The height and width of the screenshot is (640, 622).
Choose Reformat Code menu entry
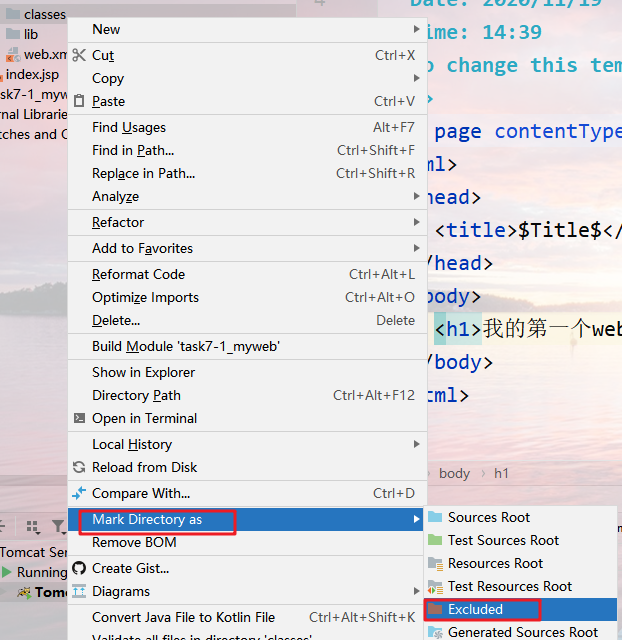247,274
